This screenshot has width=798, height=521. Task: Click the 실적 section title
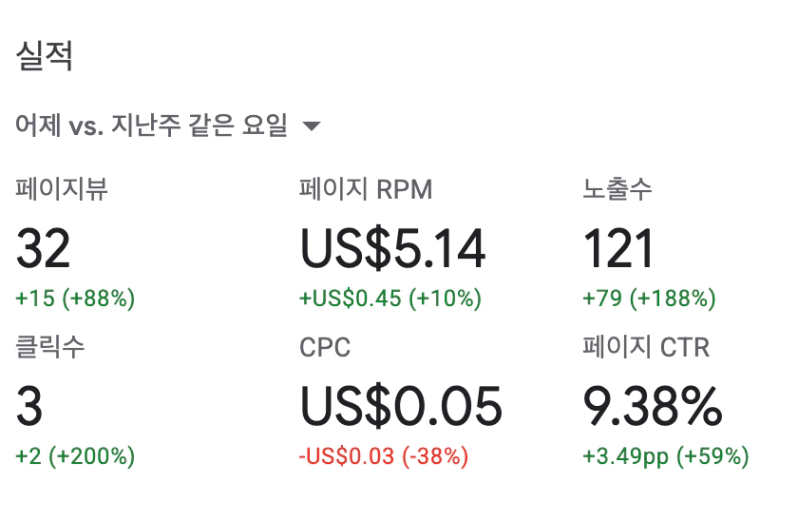(x=44, y=56)
